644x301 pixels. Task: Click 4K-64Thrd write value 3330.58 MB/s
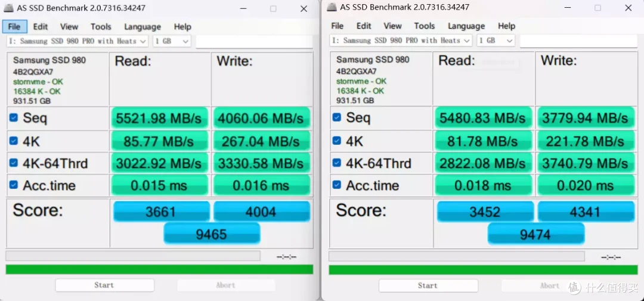[x=261, y=163]
